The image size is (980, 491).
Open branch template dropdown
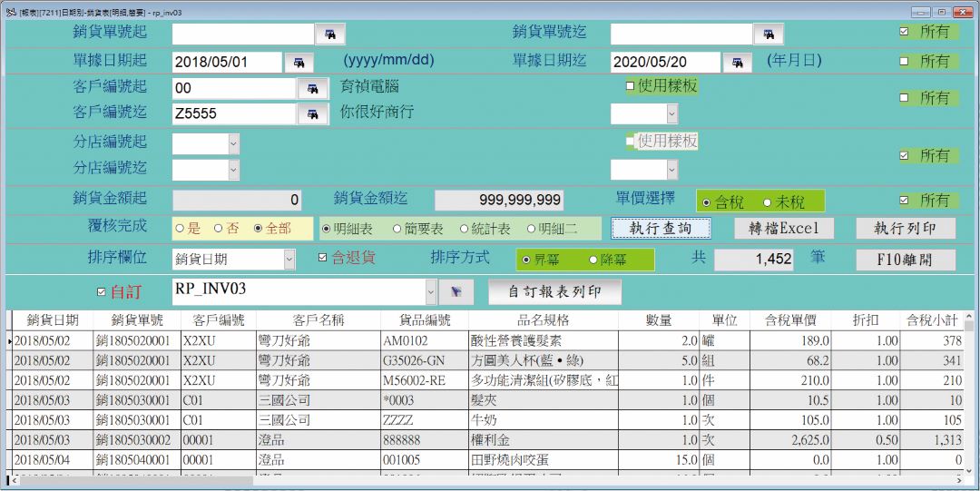click(x=671, y=169)
